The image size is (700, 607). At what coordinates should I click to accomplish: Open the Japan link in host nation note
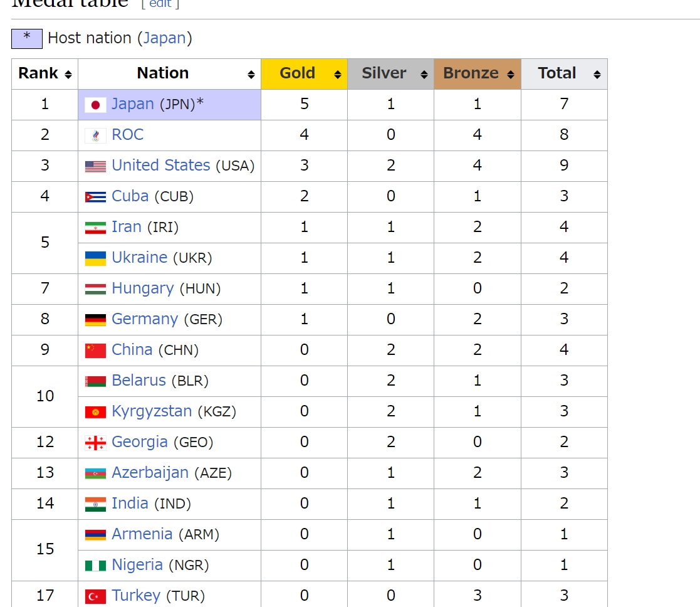[x=164, y=38]
